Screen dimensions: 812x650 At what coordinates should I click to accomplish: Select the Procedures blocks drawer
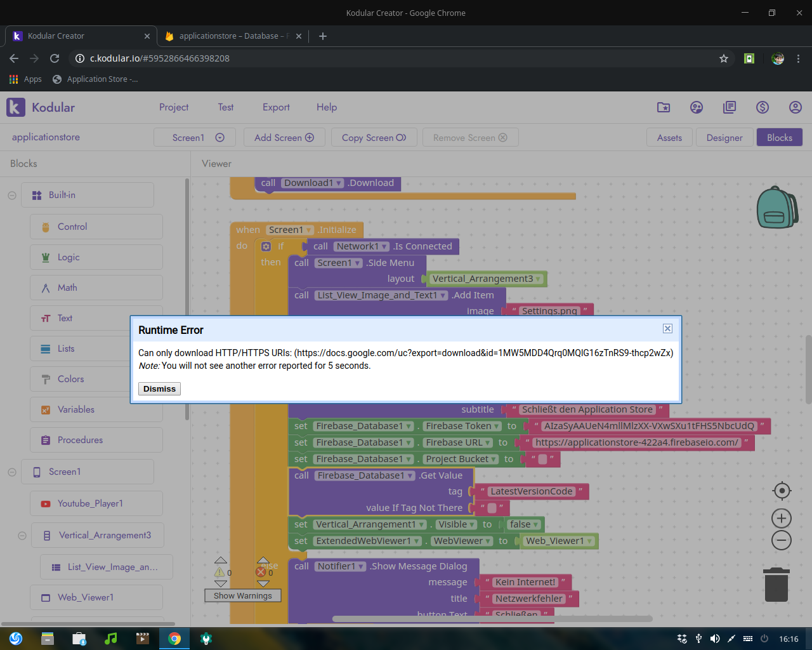96,440
